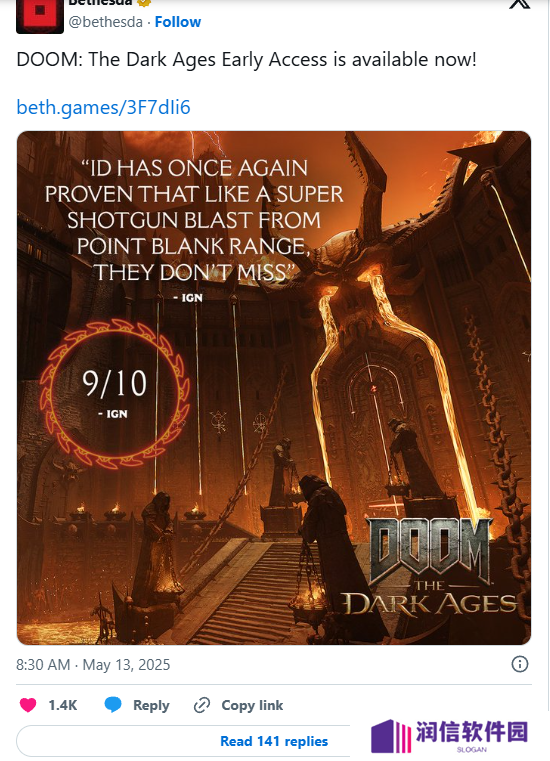Click the 8:30 AM May 13, 2025 timestamp
Screen dimensions: 550x761
[x=93, y=664]
